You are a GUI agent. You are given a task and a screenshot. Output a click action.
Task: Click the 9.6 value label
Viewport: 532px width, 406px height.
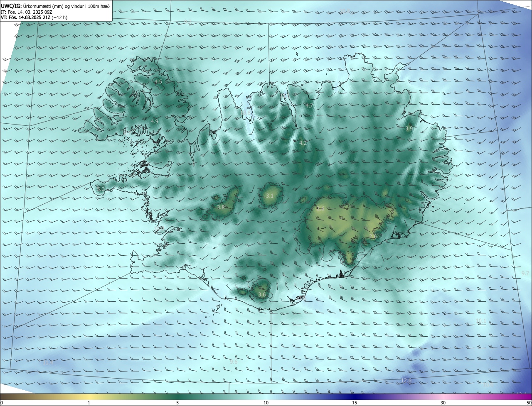(x=234, y=362)
